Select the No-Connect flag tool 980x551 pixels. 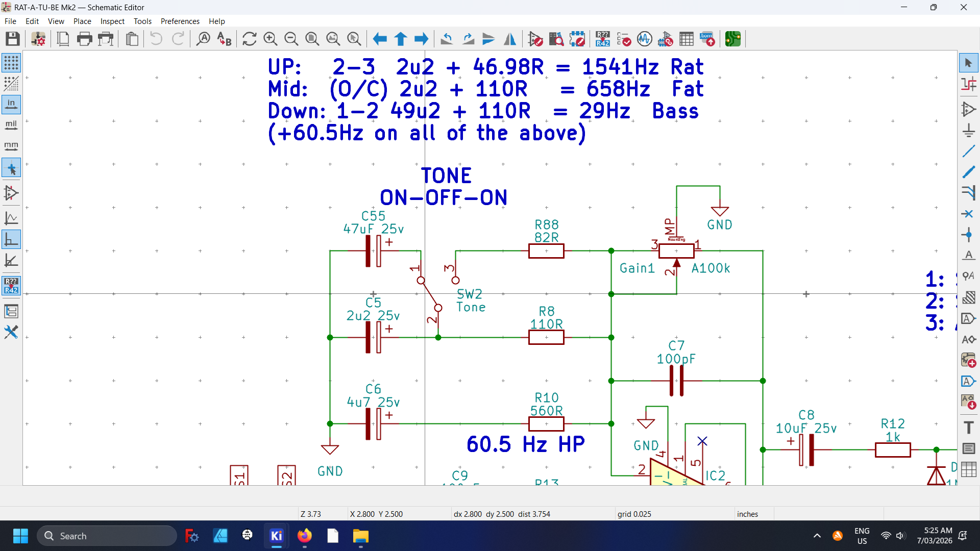pos(969,214)
